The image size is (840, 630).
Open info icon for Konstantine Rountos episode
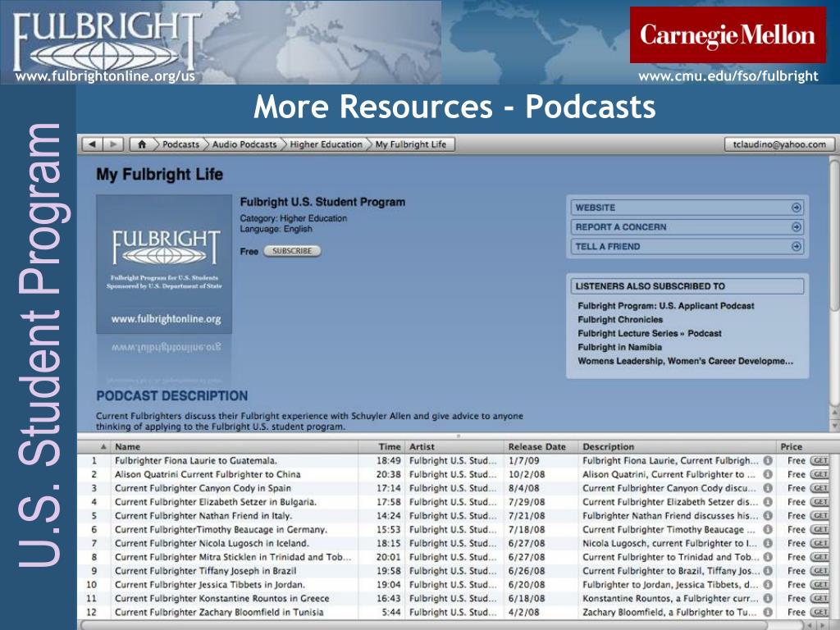(x=768, y=598)
